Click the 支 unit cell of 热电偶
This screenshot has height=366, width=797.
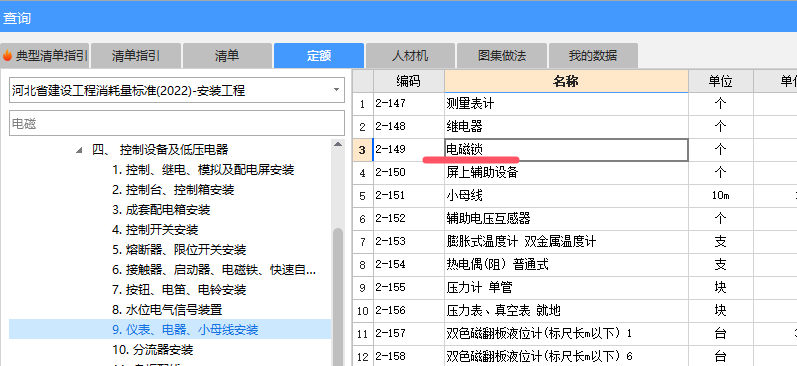tap(720, 264)
